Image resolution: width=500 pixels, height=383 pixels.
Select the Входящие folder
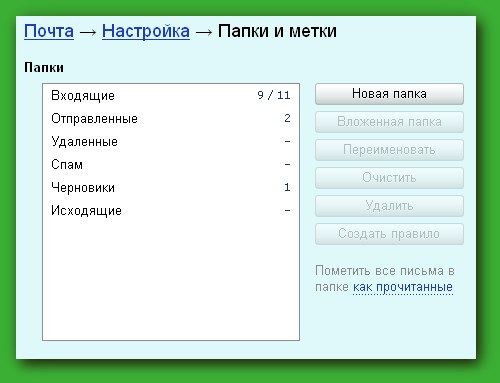(171, 95)
